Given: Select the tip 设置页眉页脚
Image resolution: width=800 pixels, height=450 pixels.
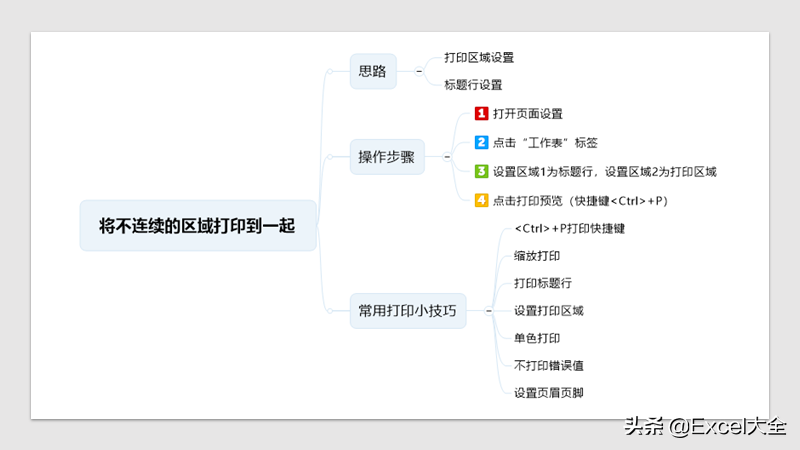Looking at the screenshot, I should tap(548, 393).
